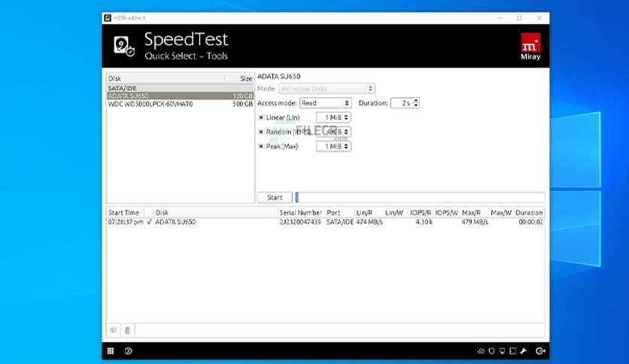629x364 pixels.
Task: Click the Duration value field
Action: pyautogui.click(x=402, y=103)
